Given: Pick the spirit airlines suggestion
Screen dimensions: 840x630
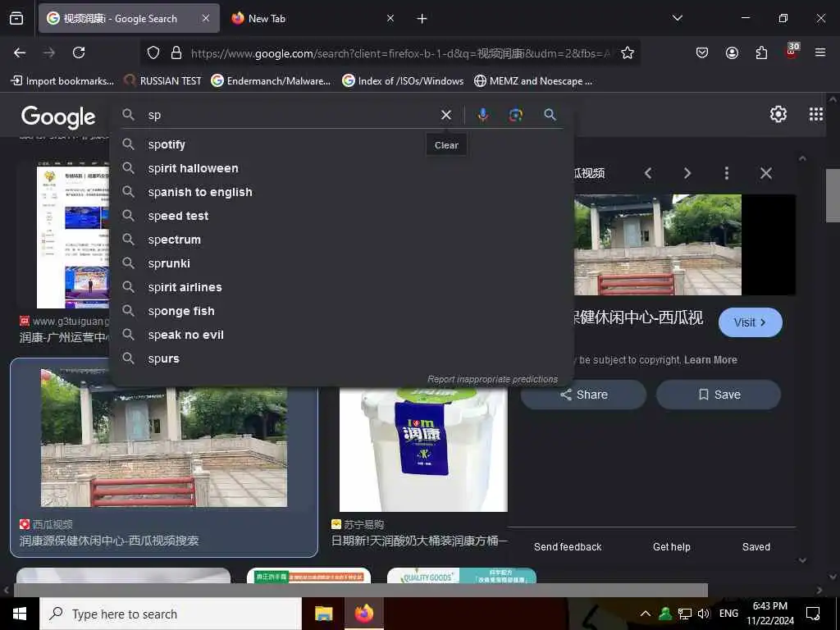Looking at the screenshot, I should (x=342, y=287).
